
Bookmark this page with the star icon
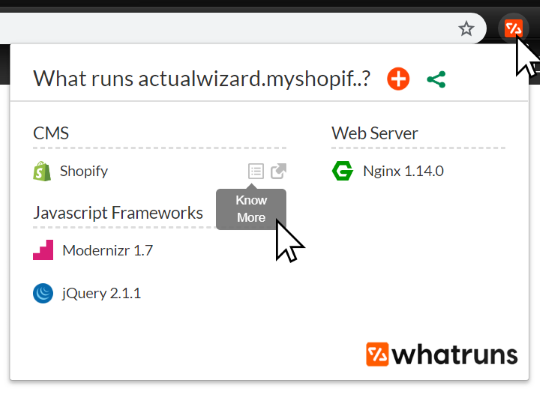coord(466,29)
